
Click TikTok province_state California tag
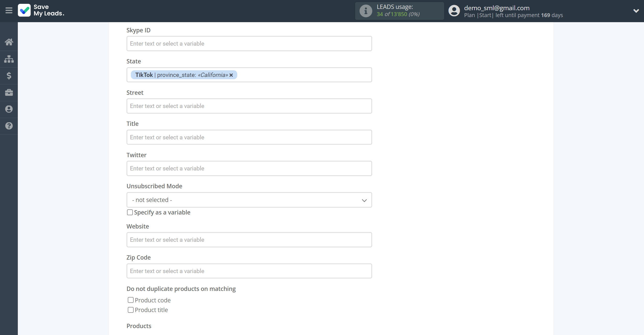coord(184,75)
